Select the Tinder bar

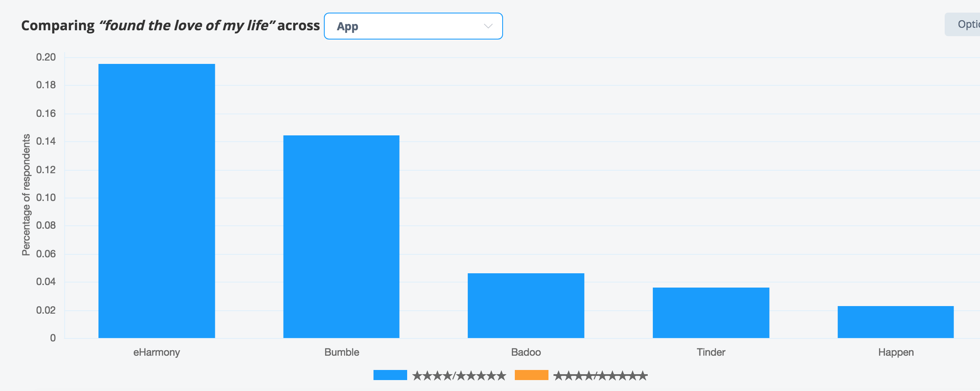click(x=711, y=313)
